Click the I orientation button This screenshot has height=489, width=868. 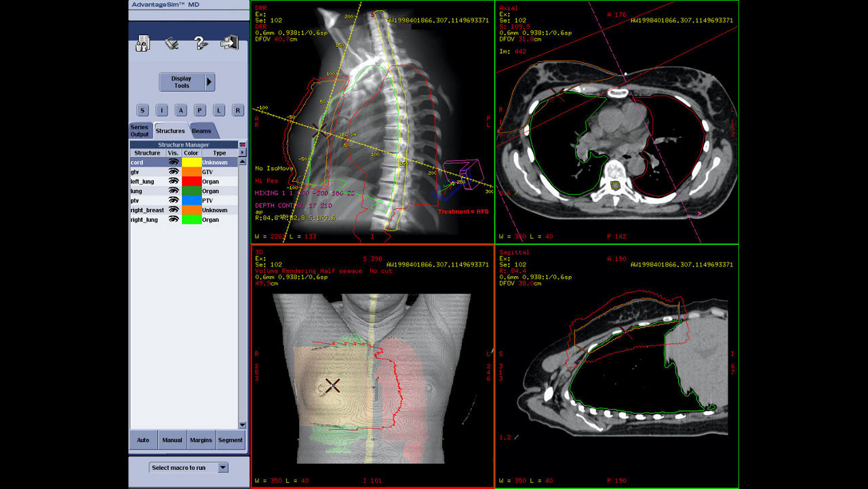click(x=162, y=111)
